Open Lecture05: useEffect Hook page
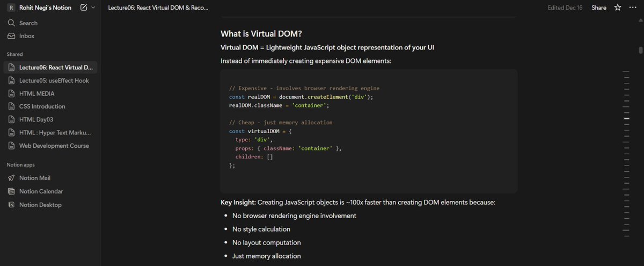Screen dimensions: 644x266 pos(50,80)
